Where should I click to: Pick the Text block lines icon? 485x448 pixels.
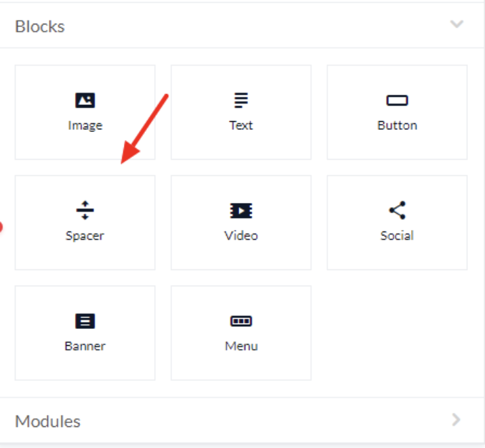tap(241, 100)
